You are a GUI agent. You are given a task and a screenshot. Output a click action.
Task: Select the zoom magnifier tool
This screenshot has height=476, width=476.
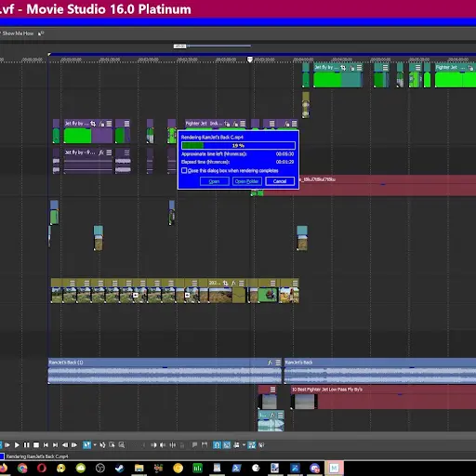click(x=122, y=445)
